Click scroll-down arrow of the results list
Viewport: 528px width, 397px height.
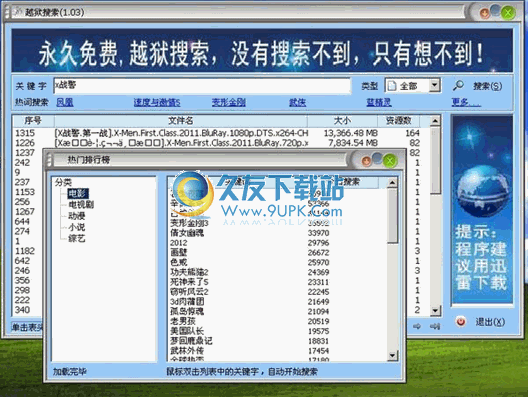tap(435, 310)
